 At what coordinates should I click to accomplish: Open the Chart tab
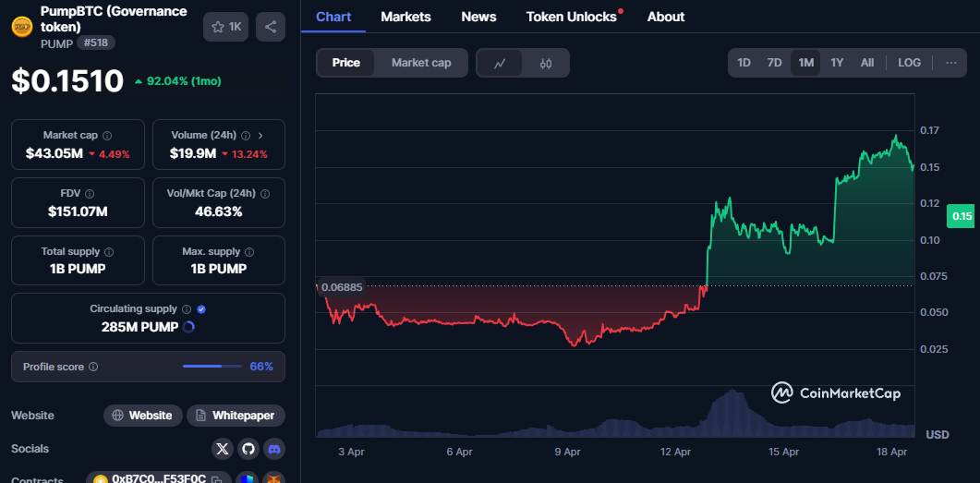(333, 17)
